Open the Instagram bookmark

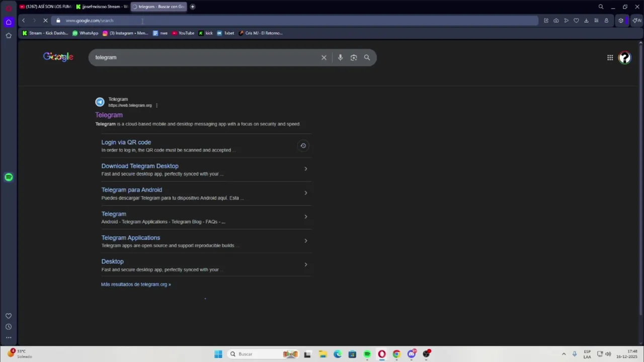click(125, 33)
